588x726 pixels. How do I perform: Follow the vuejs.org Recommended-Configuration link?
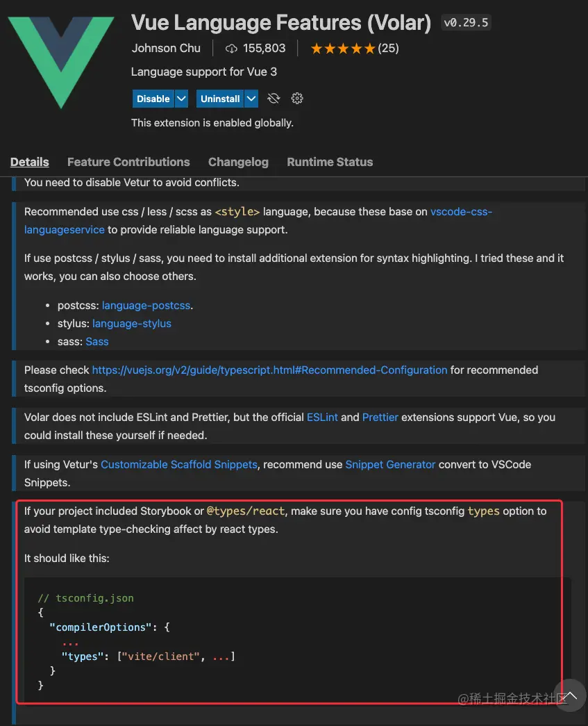(269, 370)
